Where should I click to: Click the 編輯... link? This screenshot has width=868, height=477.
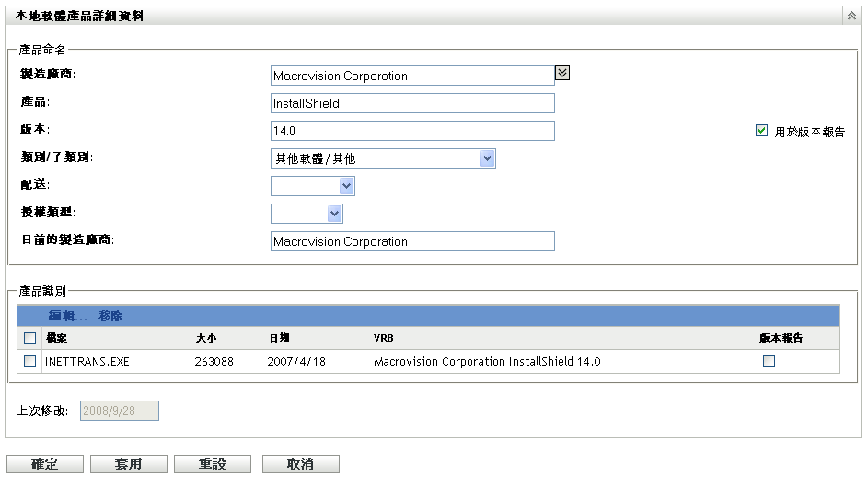(67, 317)
